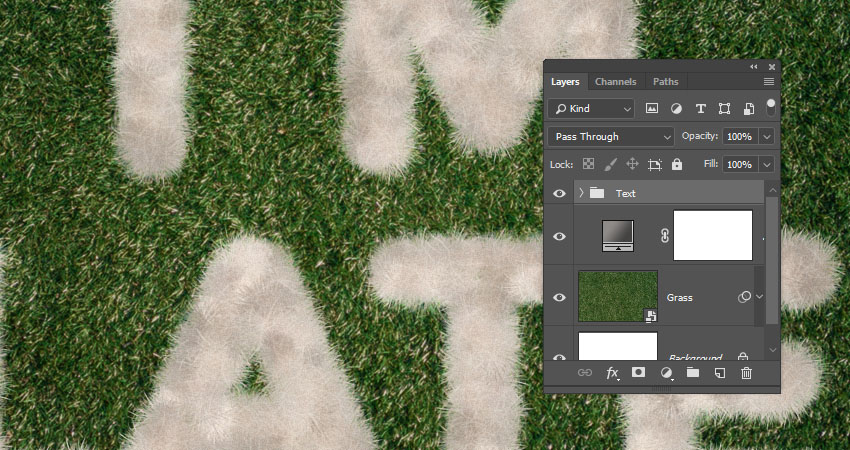Expand Grass layer smart filters arrow
Image resolution: width=850 pixels, height=450 pixels.
759,297
